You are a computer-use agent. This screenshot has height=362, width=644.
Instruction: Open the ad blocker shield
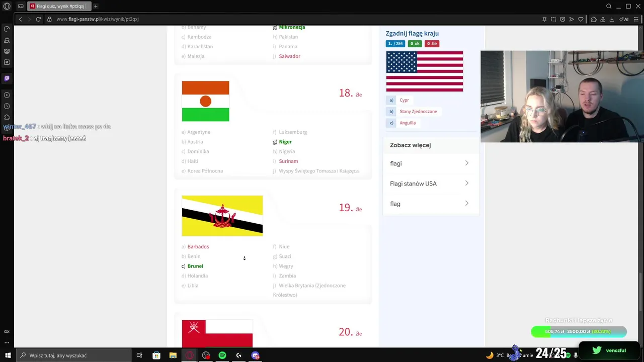[x=562, y=19]
